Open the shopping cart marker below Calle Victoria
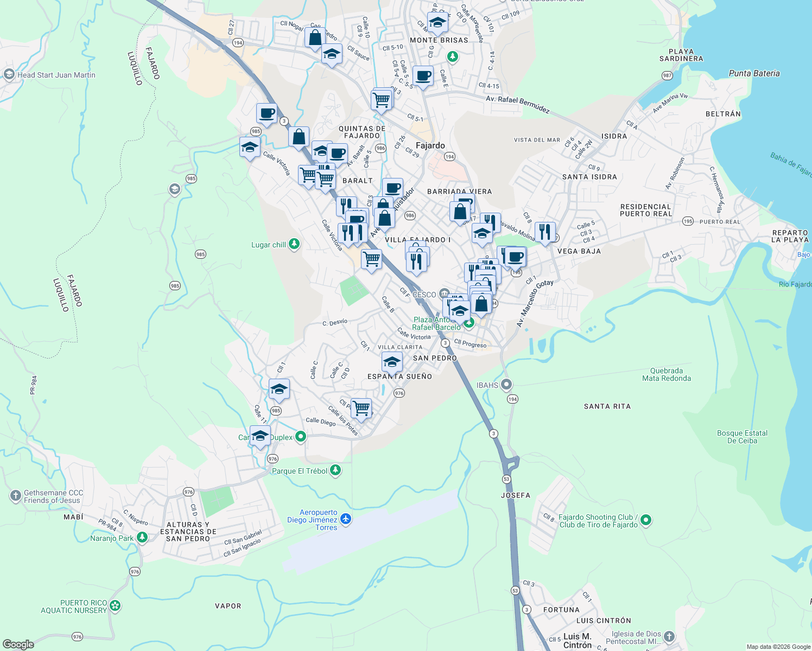 pos(371,260)
